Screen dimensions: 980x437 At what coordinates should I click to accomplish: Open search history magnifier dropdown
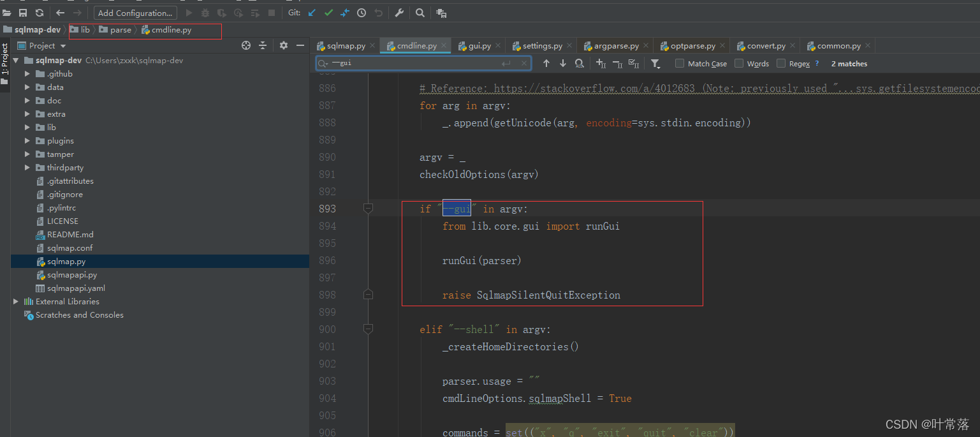(323, 63)
